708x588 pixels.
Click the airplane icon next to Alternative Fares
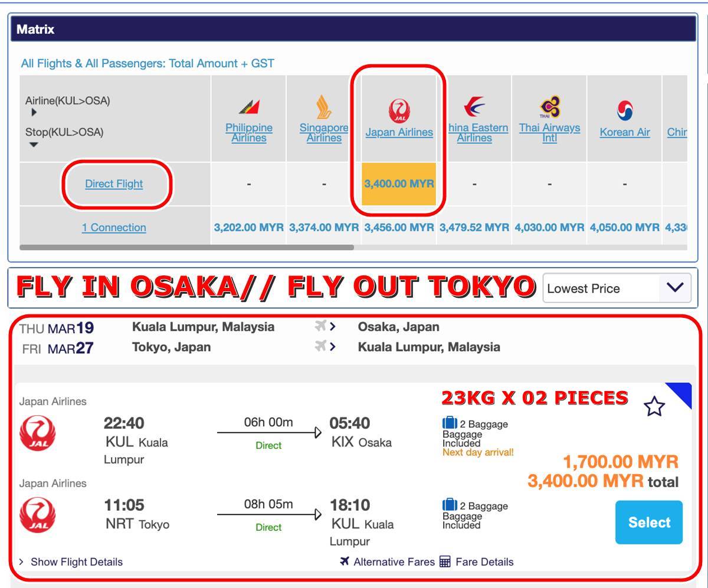click(345, 561)
